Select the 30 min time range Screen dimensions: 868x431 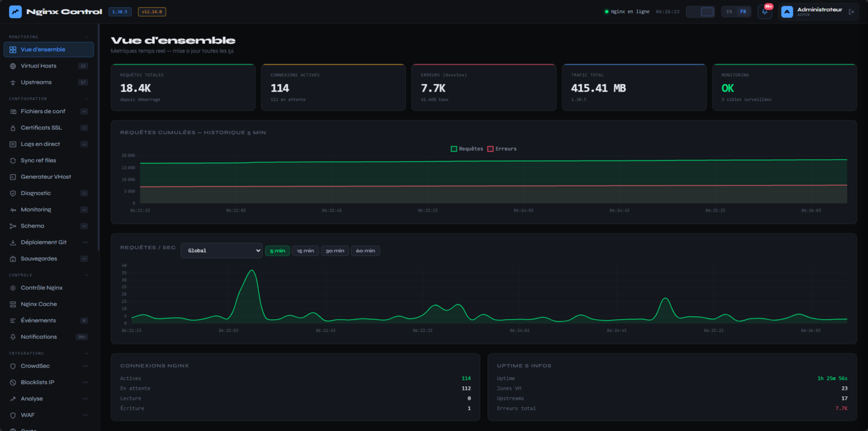[x=335, y=251]
